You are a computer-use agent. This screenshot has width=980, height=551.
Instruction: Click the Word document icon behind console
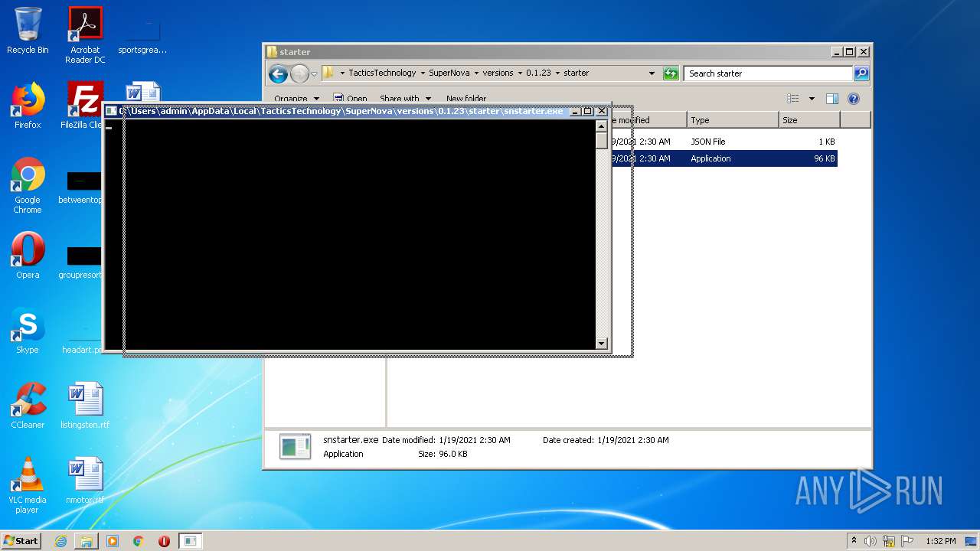click(142, 93)
